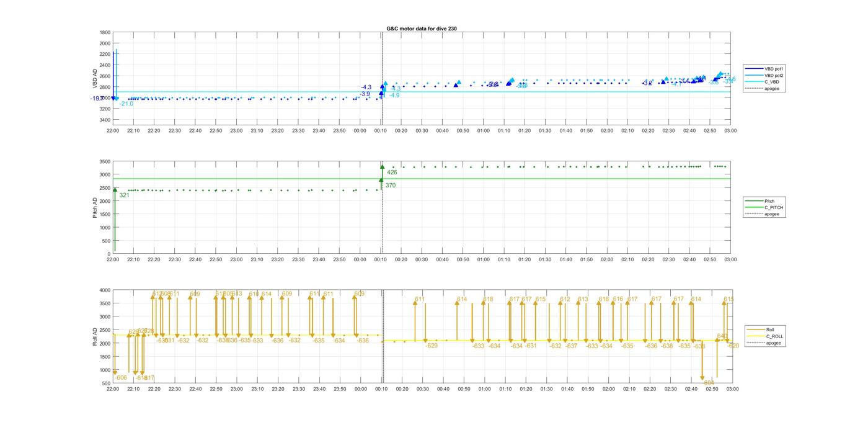The height and width of the screenshot is (430, 868).
Task: Click the '426' pitch data label
Action: coord(392,172)
